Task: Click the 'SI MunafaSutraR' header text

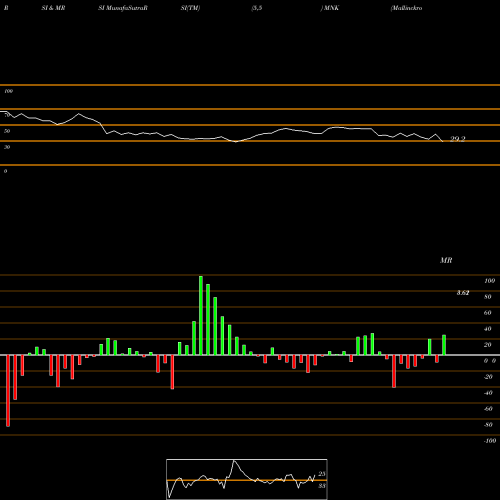Action: [123, 8]
